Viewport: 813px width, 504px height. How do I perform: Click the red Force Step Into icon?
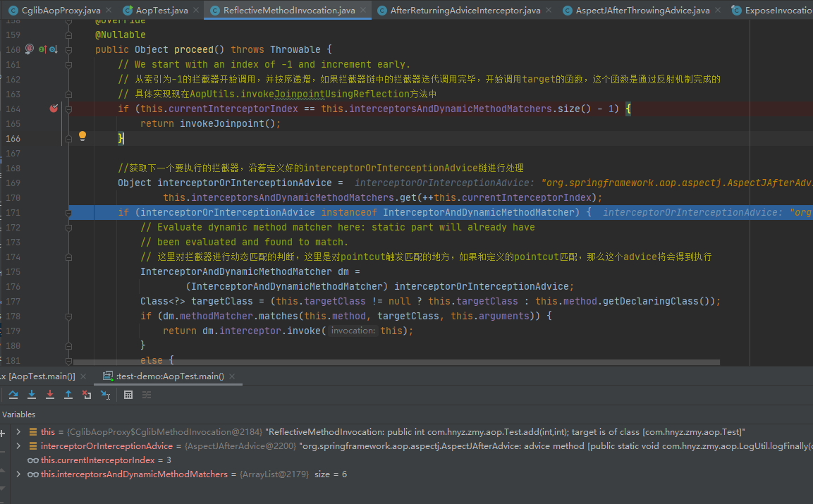coord(50,395)
